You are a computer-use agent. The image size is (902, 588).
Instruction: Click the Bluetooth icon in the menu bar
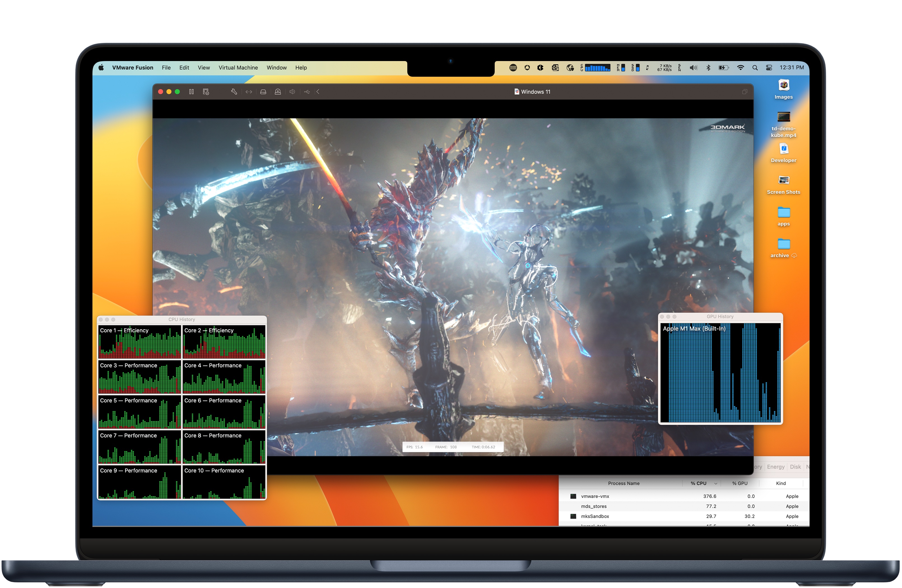(x=708, y=67)
